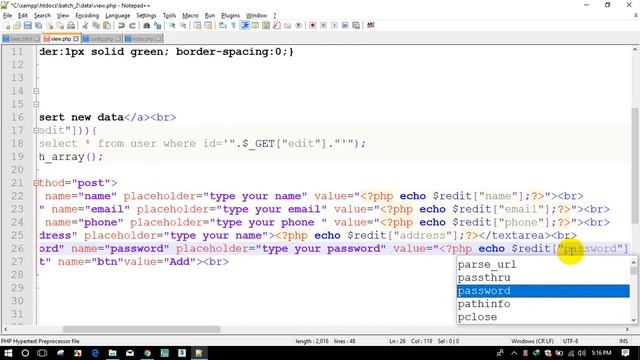Click the horizontal scrollbar right arrow

click(x=627, y=329)
